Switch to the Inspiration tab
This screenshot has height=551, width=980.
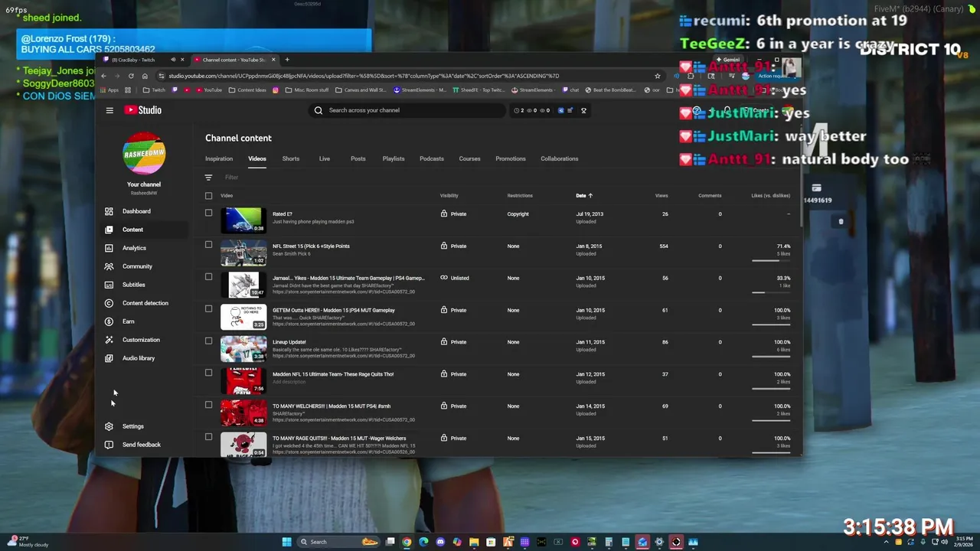coord(219,158)
